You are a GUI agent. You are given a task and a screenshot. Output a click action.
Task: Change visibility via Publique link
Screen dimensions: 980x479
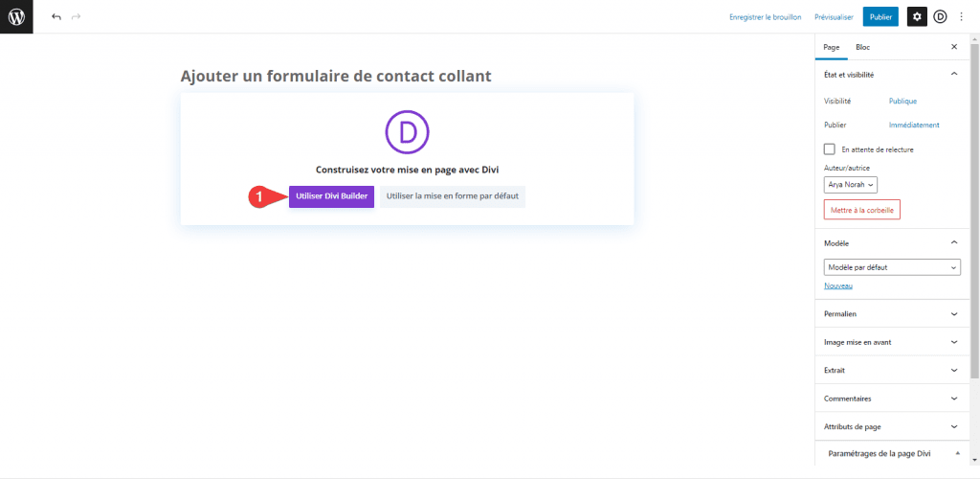[902, 101]
